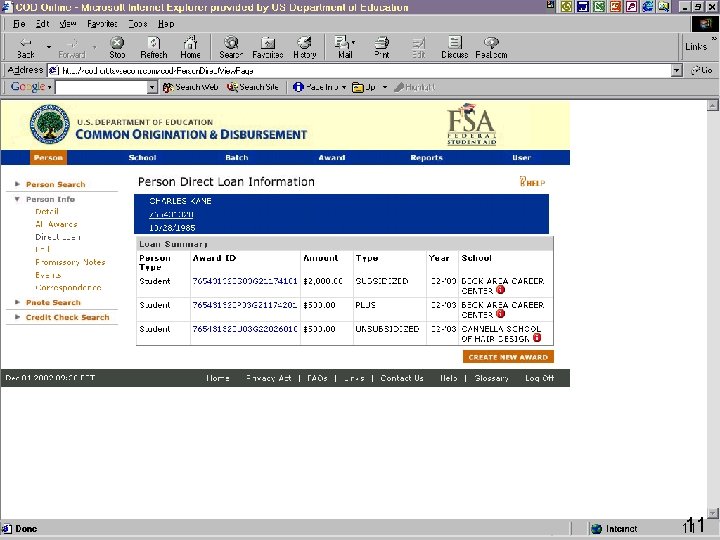Click the Detail sidebar link

pos(47,211)
